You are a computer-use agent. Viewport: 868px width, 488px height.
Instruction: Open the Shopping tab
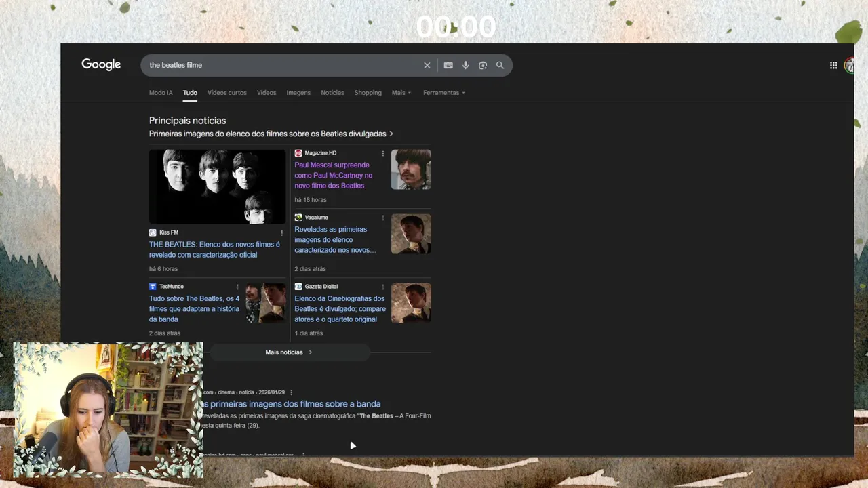[368, 93]
